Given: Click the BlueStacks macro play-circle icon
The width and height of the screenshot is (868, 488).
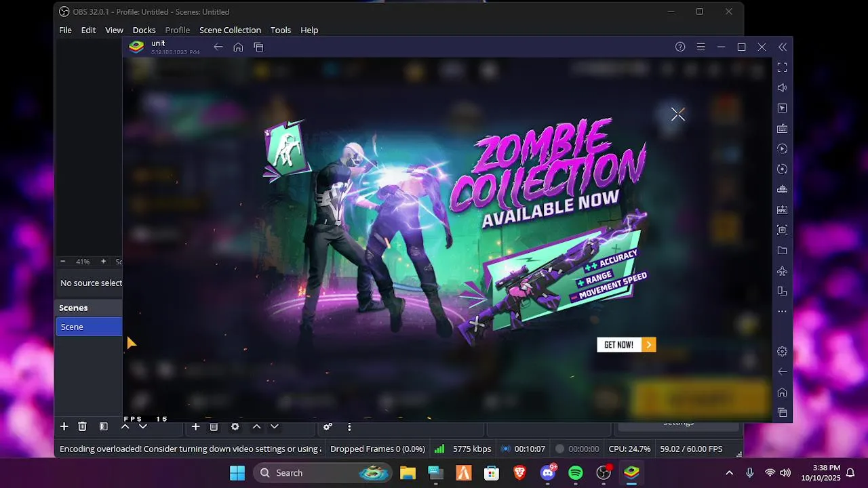Looking at the screenshot, I should [x=782, y=148].
